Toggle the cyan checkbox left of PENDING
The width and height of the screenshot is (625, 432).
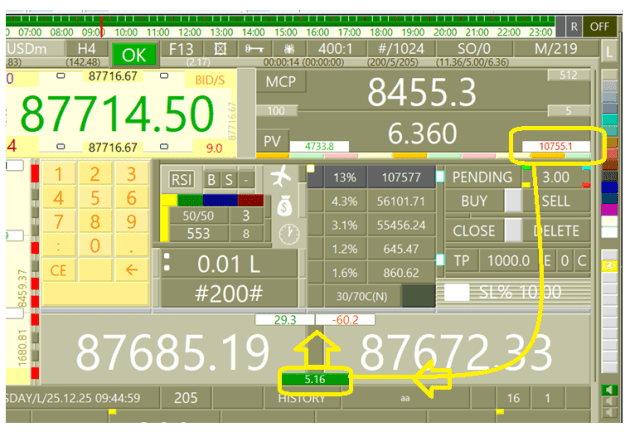pos(440,177)
